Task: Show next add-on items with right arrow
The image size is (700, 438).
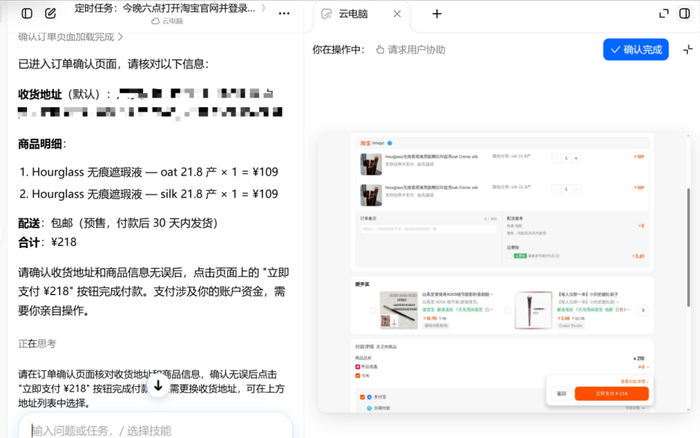Action: coord(643,310)
